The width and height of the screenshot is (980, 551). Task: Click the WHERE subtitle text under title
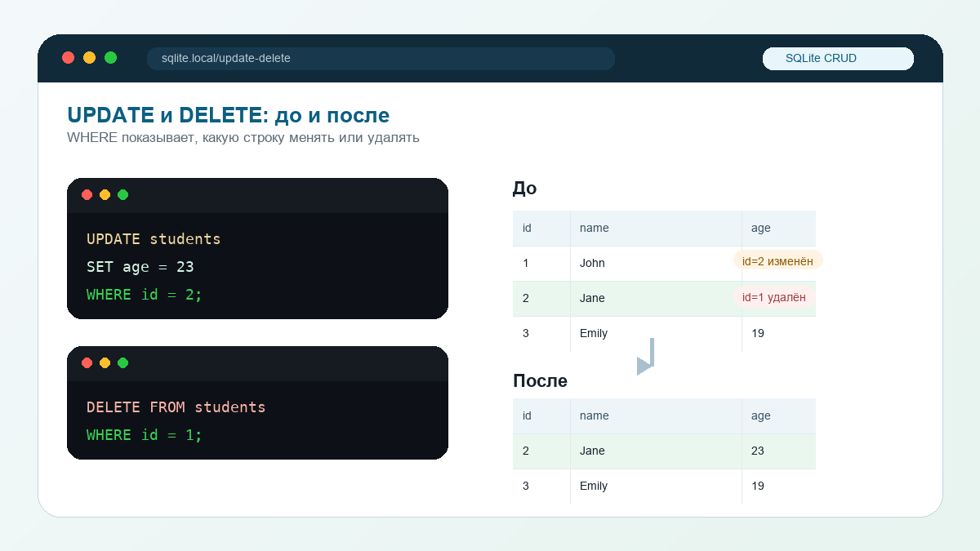tap(243, 138)
